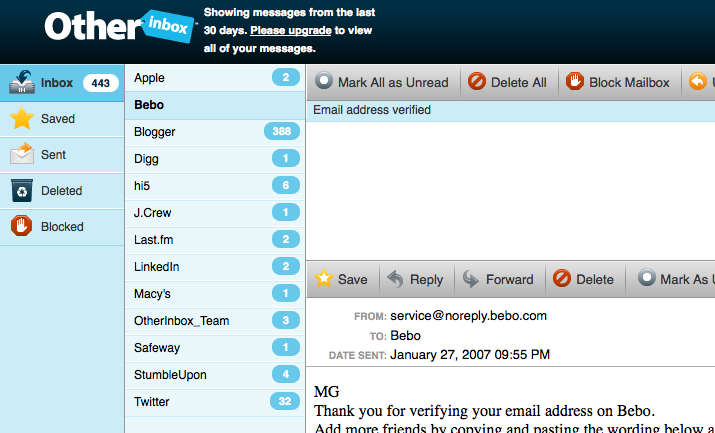Image resolution: width=715 pixels, height=433 pixels.
Task: Click the OtherInbox logo
Action: [x=120, y=26]
